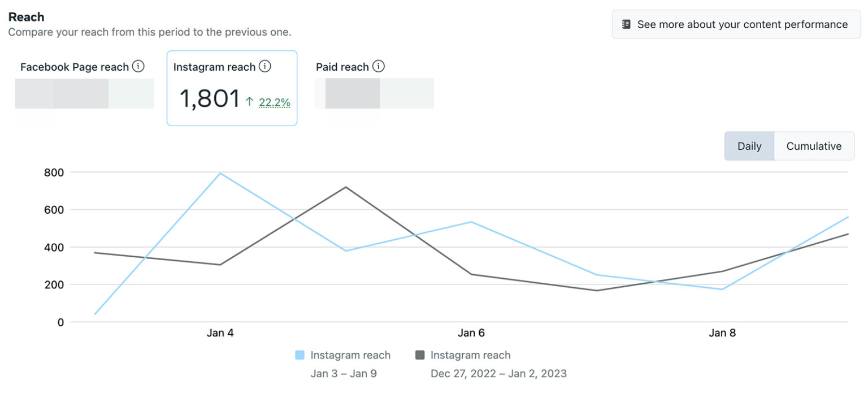
Task: Expand the Instagram reach metric card
Action: click(232, 88)
